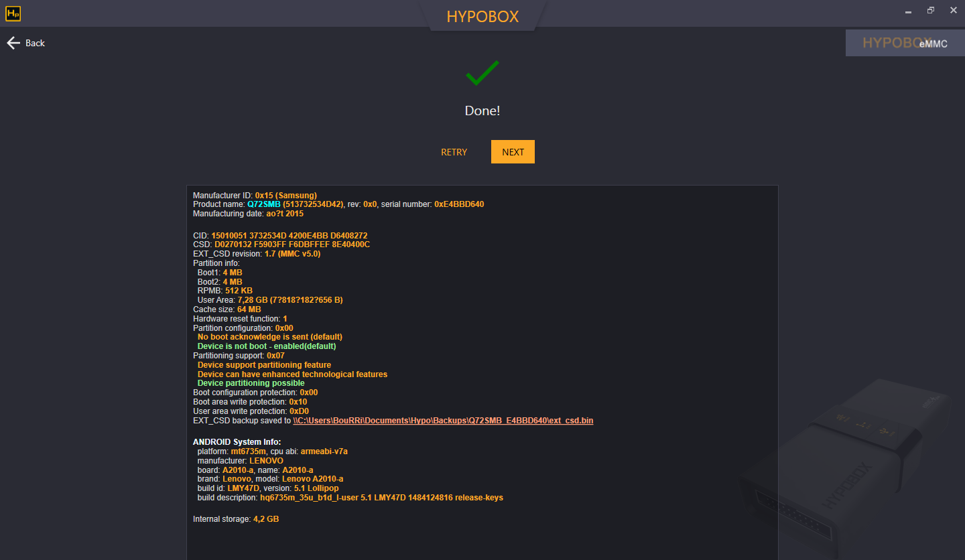
Task: Click the Boot2 size "4 MB"
Action: coord(233,282)
